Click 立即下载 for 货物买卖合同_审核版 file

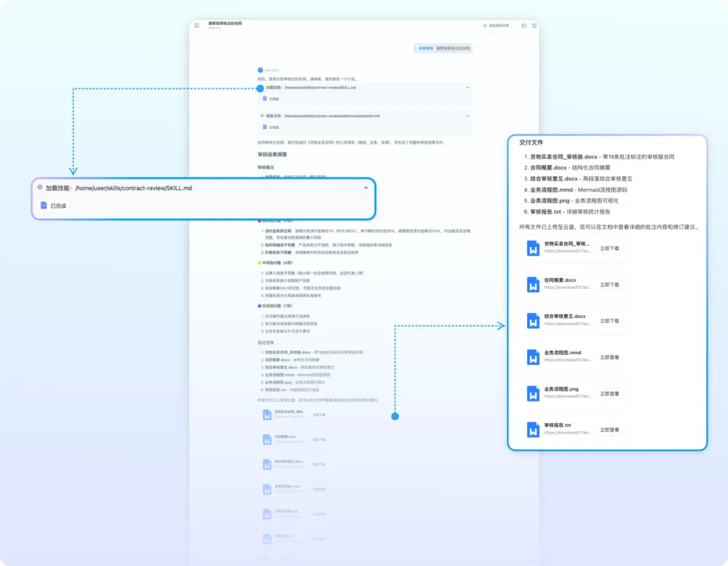[x=609, y=248]
